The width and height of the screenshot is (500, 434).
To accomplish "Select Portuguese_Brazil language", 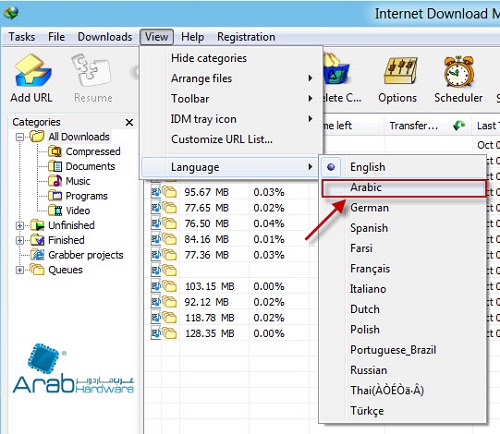I will click(x=403, y=350).
